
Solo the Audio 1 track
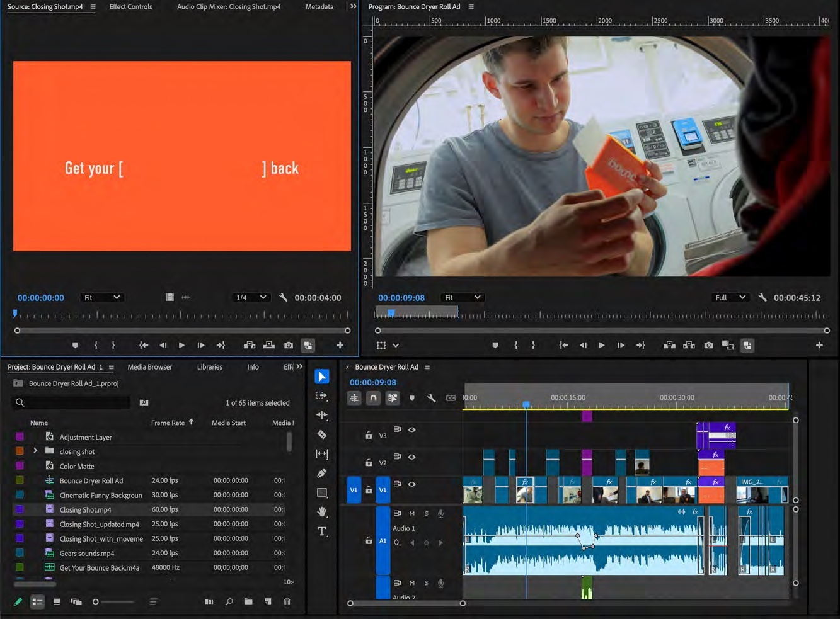[x=427, y=513]
